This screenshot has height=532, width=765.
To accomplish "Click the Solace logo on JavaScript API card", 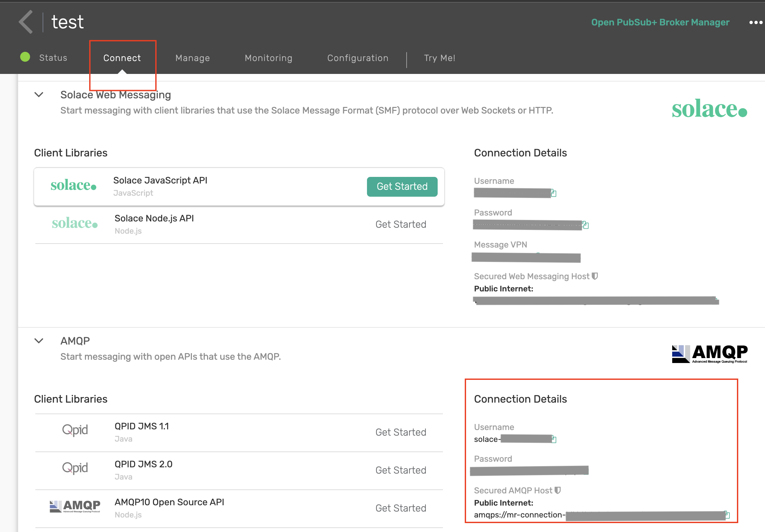I will (73, 185).
